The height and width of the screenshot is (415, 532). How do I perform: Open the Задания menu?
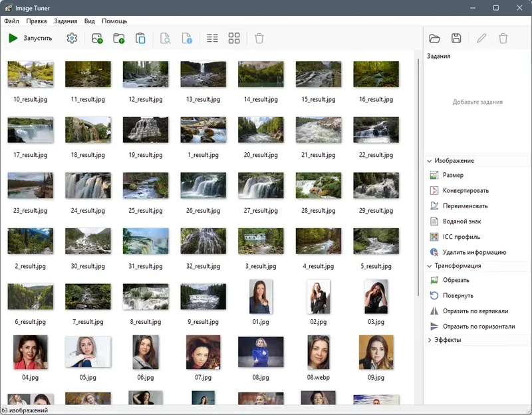[65, 21]
